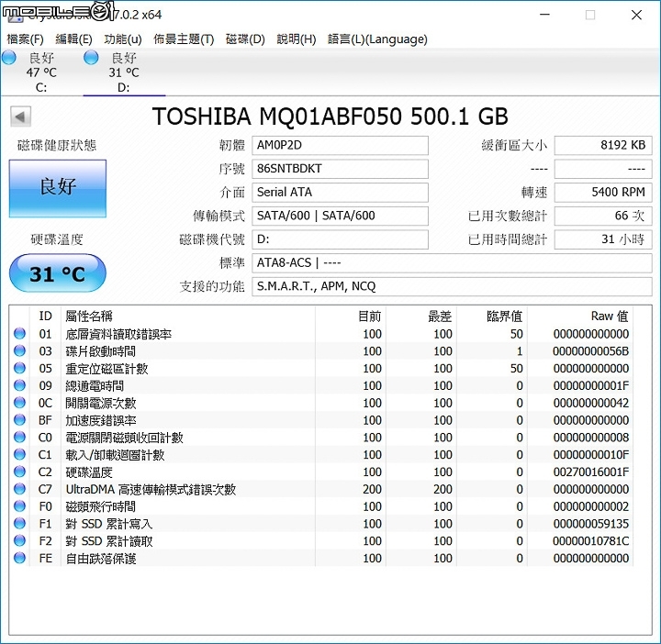Open the 佈景主題(T) menu

pyautogui.click(x=184, y=39)
